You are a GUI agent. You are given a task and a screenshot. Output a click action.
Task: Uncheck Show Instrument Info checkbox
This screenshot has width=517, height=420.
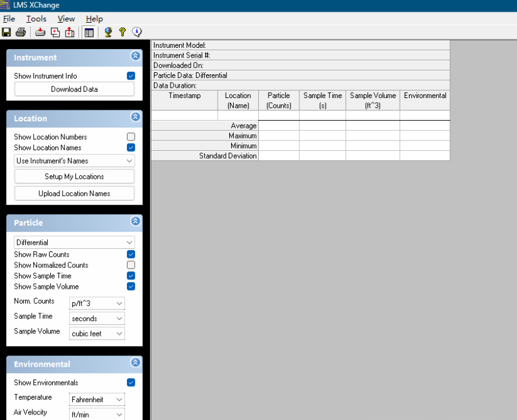click(x=131, y=76)
